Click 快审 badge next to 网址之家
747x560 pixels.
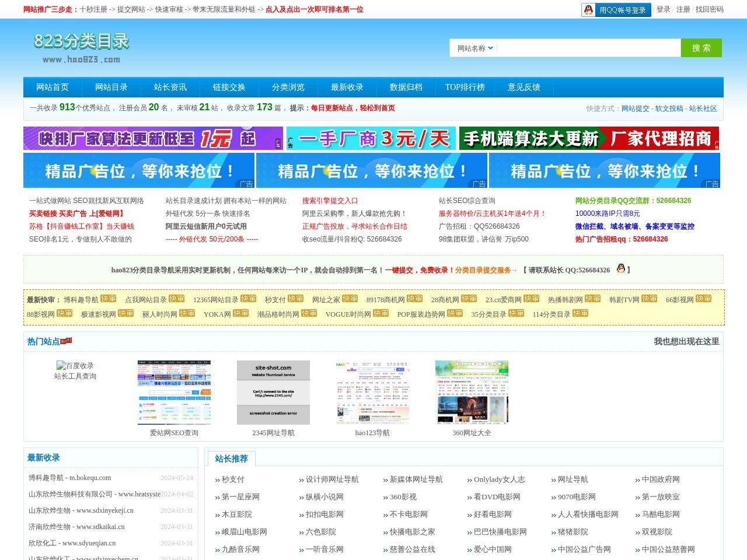[x=350, y=299]
